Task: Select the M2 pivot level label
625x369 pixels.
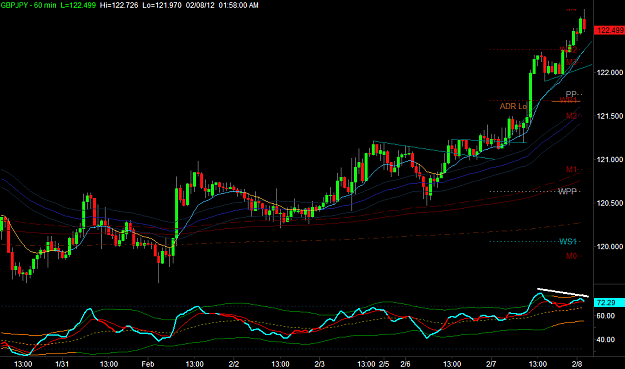Action: (x=571, y=116)
